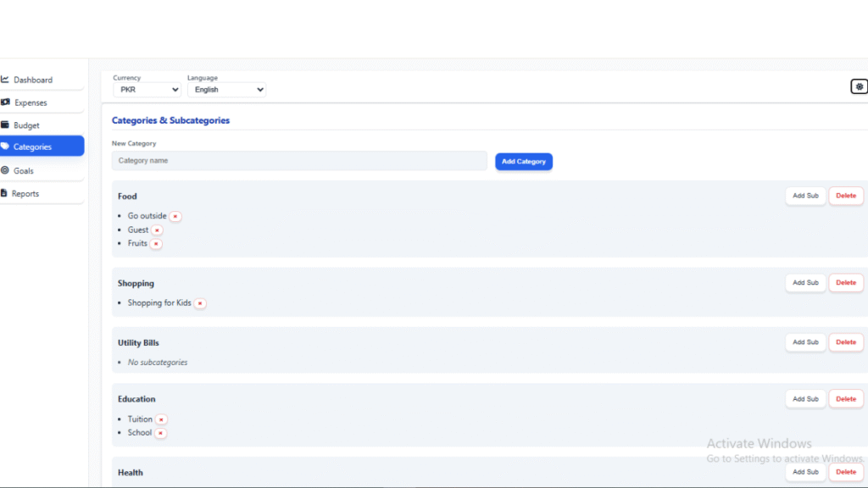868x488 pixels.
Task: Remove Shopping for Kids subcategory
Action: [x=199, y=302]
